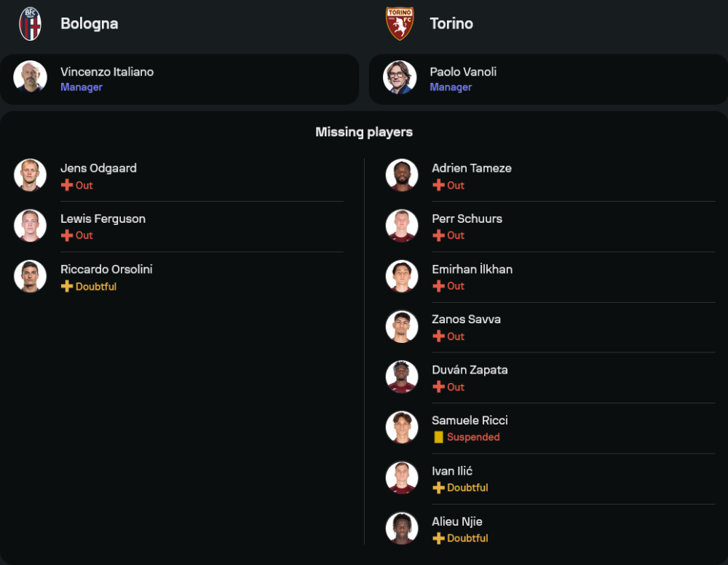Open Vincenzo Italiano's manager photo
The width and height of the screenshot is (728, 565).
[30, 77]
